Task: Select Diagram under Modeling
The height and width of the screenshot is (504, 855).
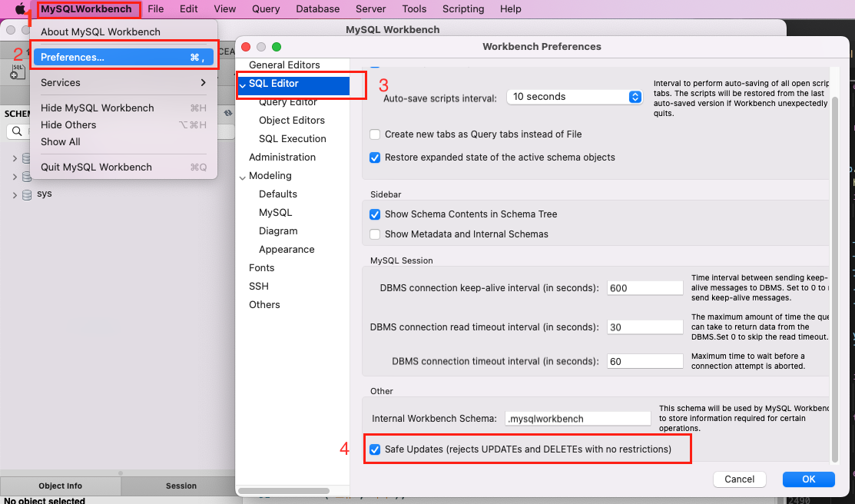Action: tap(278, 230)
